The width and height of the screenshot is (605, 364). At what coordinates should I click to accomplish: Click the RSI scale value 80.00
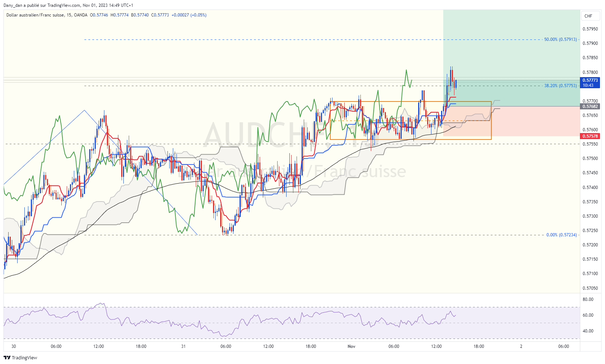click(x=588, y=299)
